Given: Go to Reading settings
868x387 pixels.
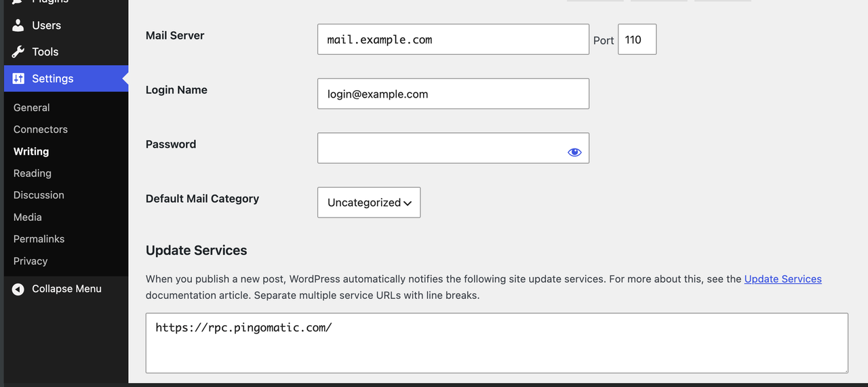Looking at the screenshot, I should coord(32,174).
